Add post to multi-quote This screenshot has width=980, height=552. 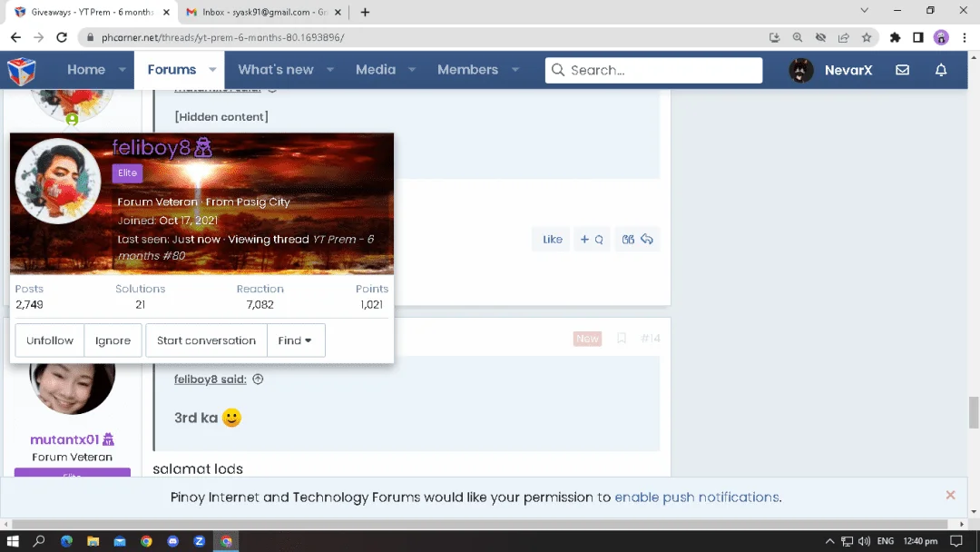(x=592, y=240)
